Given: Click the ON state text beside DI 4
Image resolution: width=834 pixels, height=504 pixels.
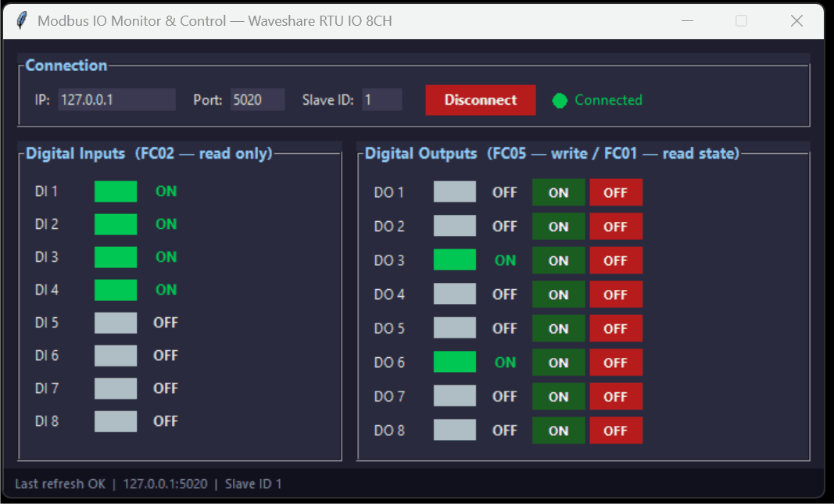Looking at the screenshot, I should click(166, 290).
